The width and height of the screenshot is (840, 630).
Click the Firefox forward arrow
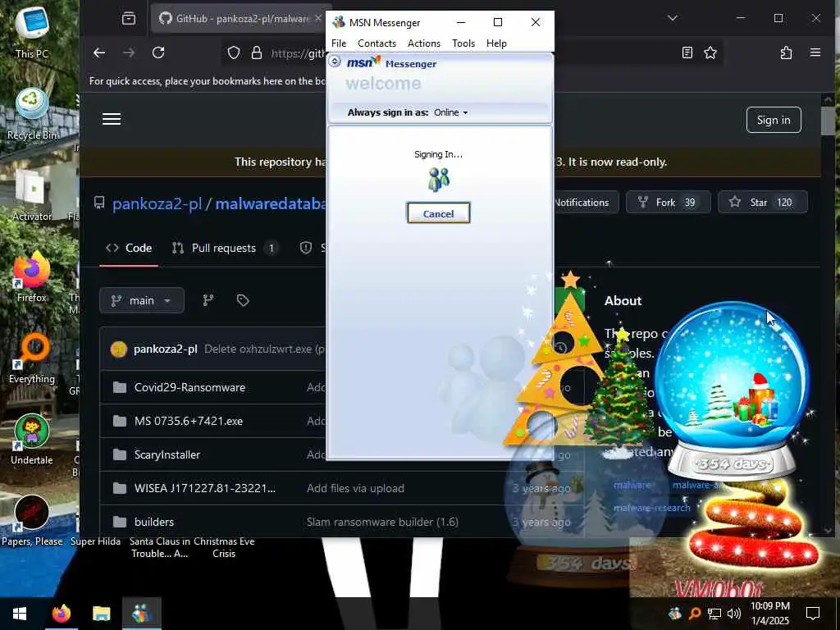(x=129, y=52)
